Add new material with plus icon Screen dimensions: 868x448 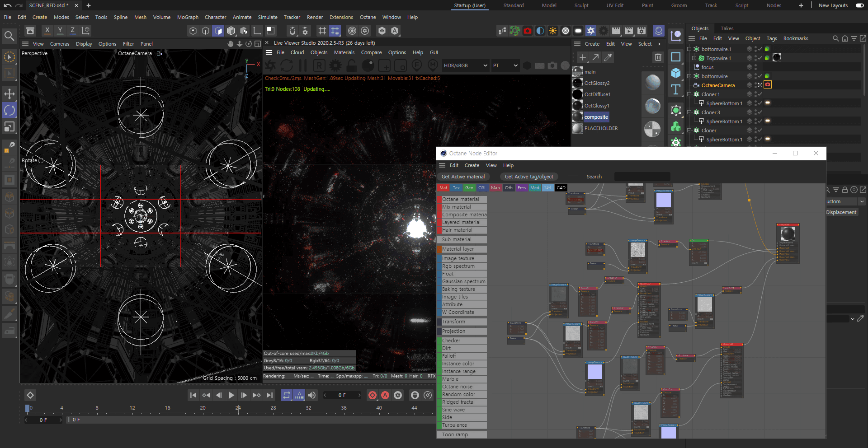(x=583, y=57)
